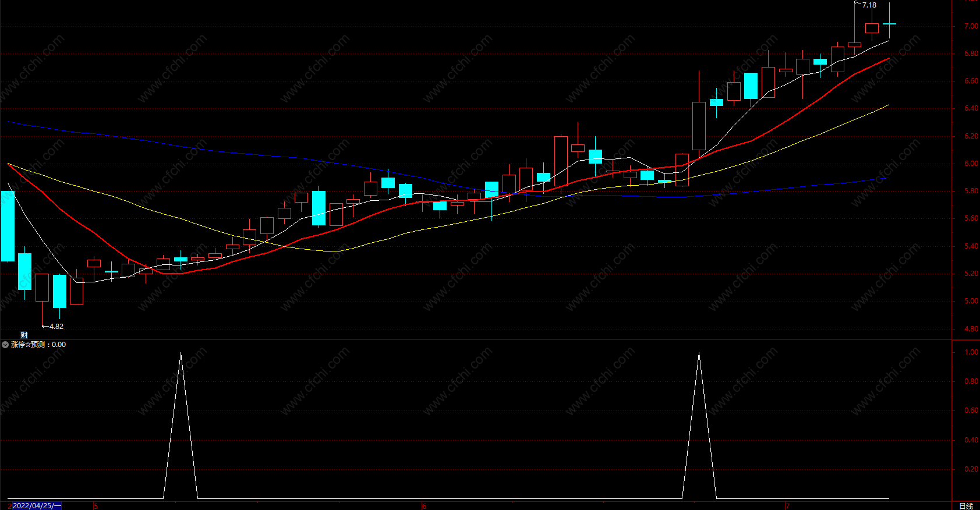Click the 5.60 price axis label
Viewport: 980px width, 510px height.
tap(971, 218)
